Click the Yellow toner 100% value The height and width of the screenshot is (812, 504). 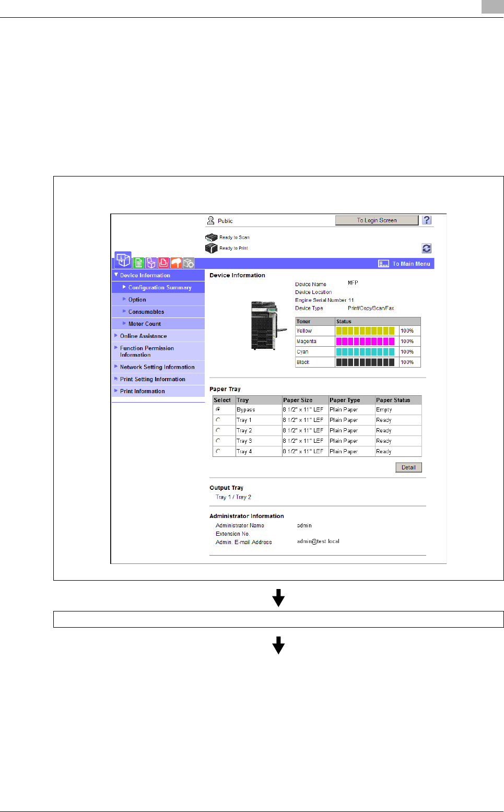point(407,331)
